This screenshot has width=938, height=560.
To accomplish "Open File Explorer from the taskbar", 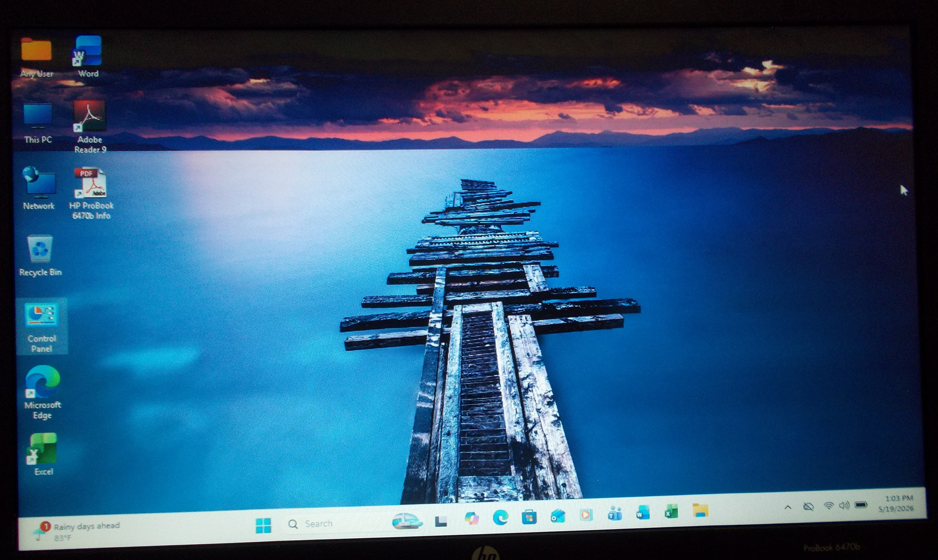I will 700,510.
